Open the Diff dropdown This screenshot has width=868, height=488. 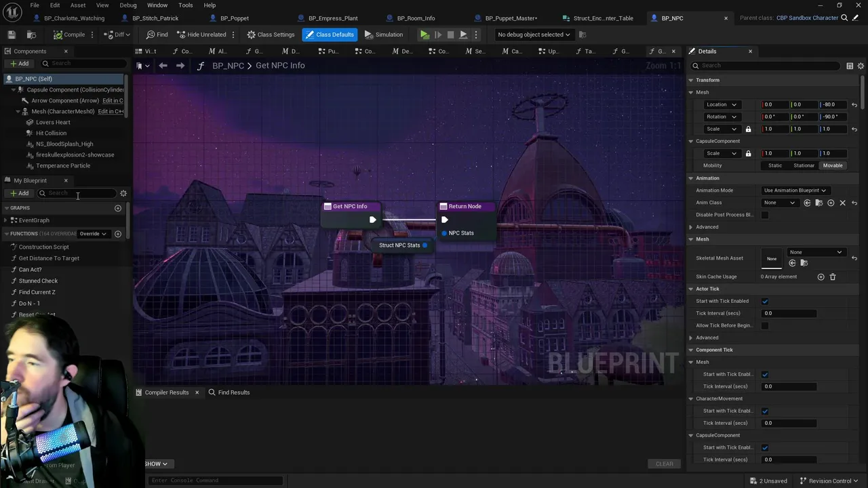118,35
